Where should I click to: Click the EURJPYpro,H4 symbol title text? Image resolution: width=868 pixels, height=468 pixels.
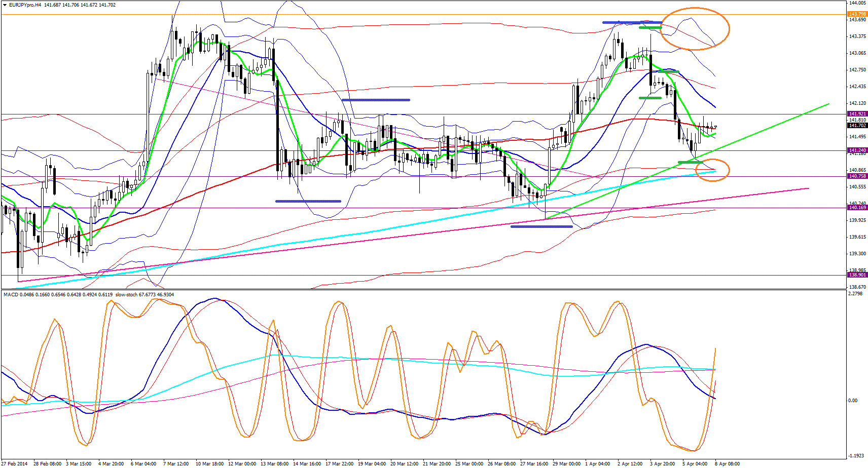coord(25,5)
